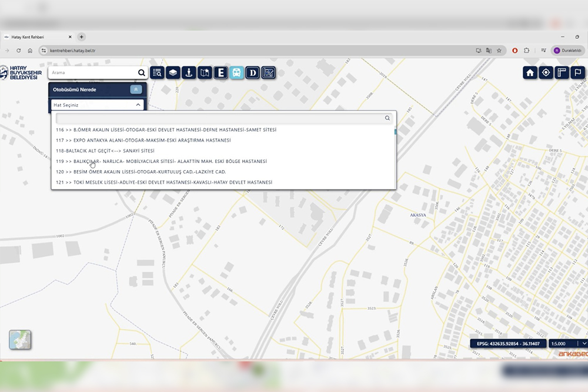This screenshot has width=588, height=392.
Task: Select line 119 Balıkçılar-Narlıca route
Action: [x=161, y=161]
